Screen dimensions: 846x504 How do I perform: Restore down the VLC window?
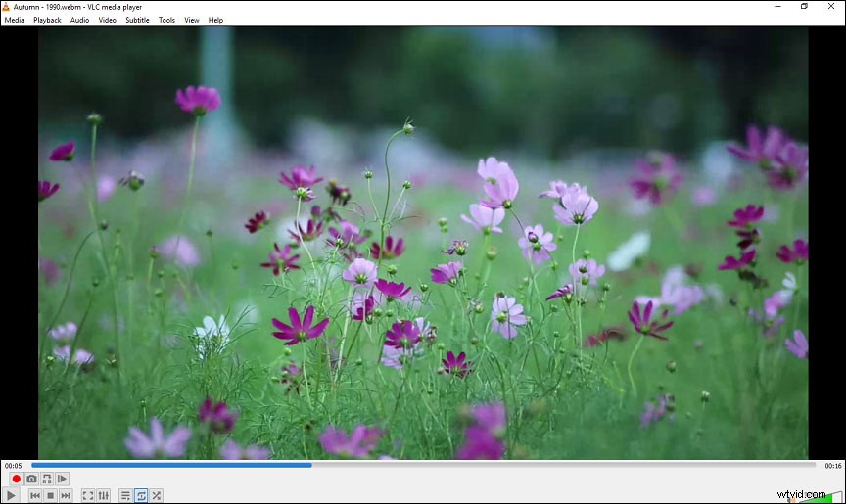(804, 7)
